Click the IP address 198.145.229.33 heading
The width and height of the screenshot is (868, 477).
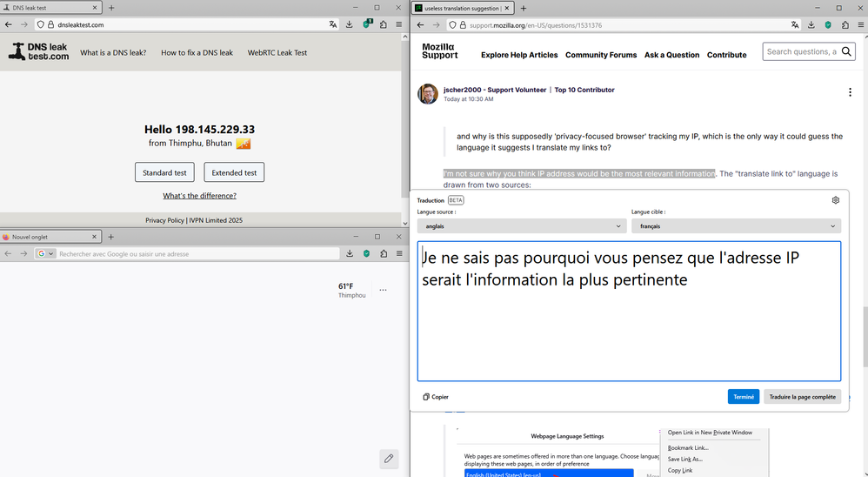215,129
